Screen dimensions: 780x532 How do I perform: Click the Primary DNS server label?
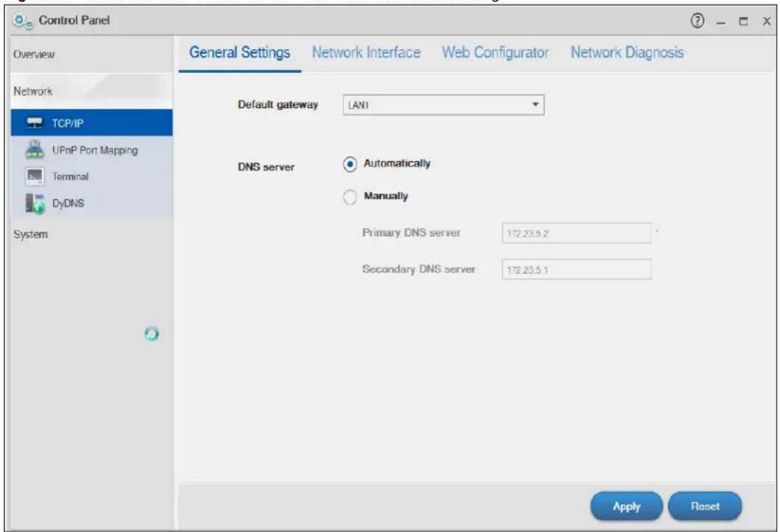pos(411,233)
